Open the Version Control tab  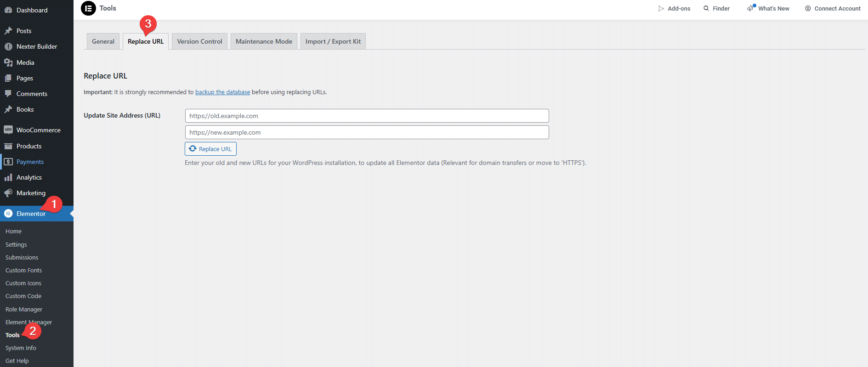[199, 41]
